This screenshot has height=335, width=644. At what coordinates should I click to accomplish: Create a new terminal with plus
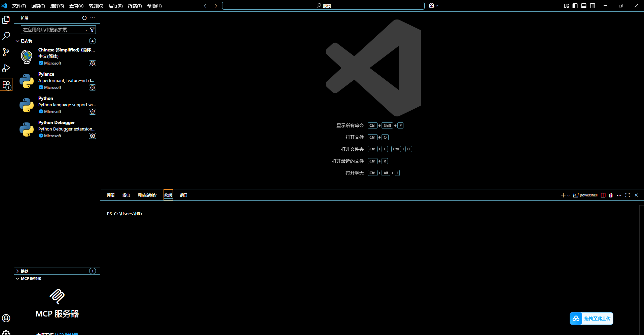563,195
